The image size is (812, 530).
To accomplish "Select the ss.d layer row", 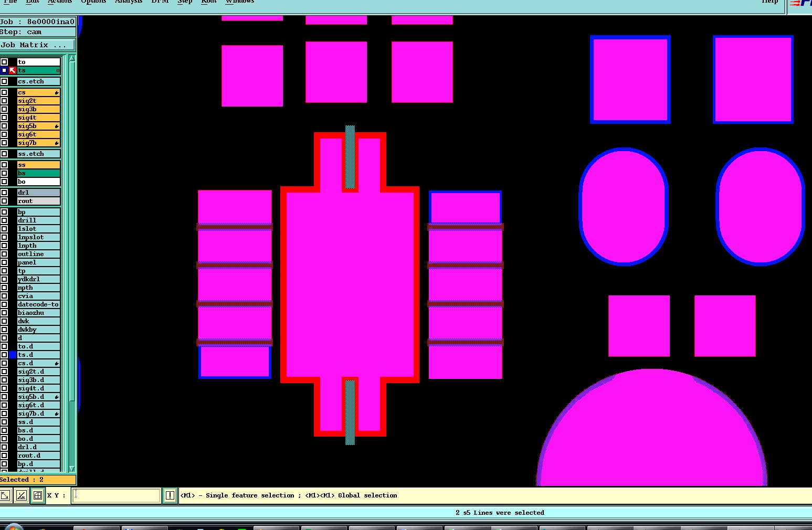I will [38, 422].
